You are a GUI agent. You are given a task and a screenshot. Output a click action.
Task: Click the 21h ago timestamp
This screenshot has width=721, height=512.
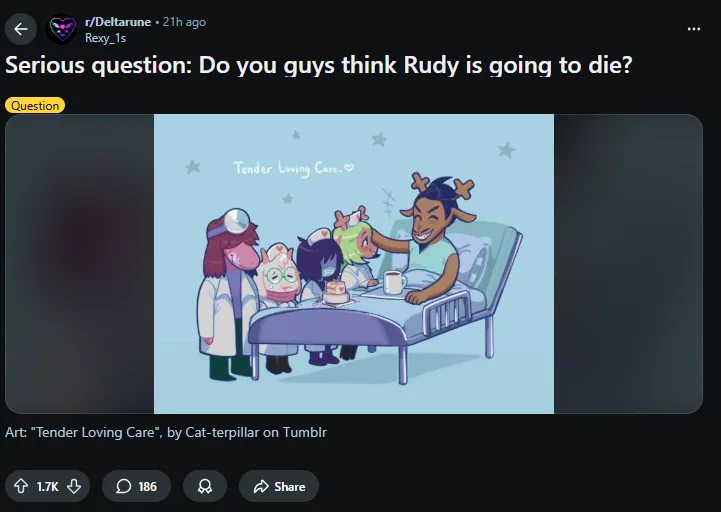click(x=184, y=22)
